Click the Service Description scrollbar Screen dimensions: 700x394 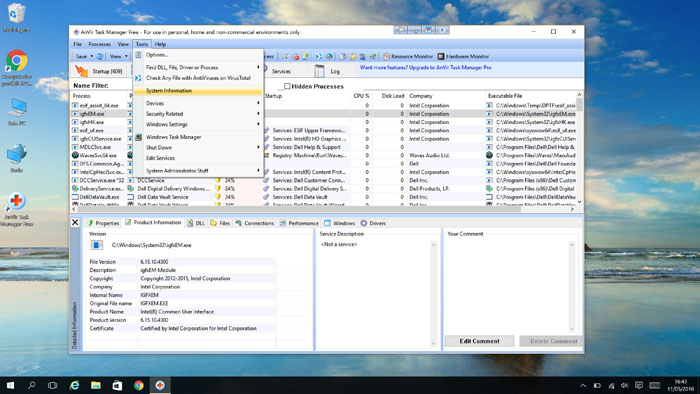pos(433,294)
